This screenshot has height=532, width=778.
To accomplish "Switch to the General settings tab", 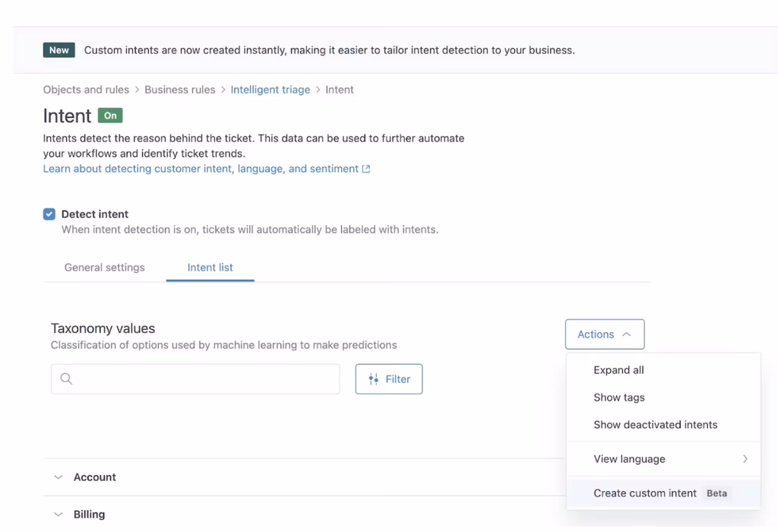I will pyautogui.click(x=105, y=268).
